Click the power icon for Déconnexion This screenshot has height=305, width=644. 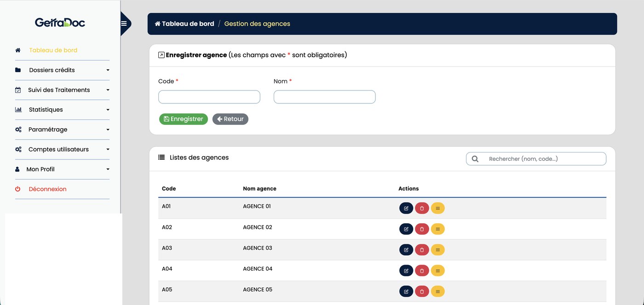coord(18,189)
